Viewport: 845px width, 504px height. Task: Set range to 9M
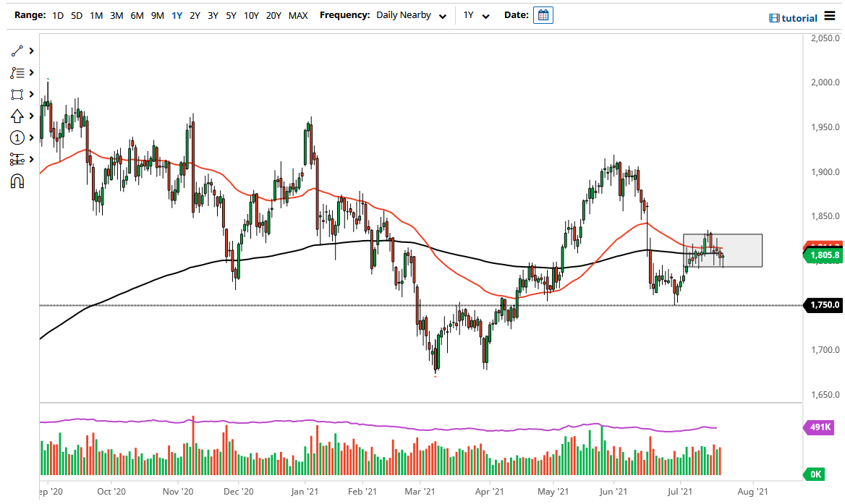(x=158, y=16)
